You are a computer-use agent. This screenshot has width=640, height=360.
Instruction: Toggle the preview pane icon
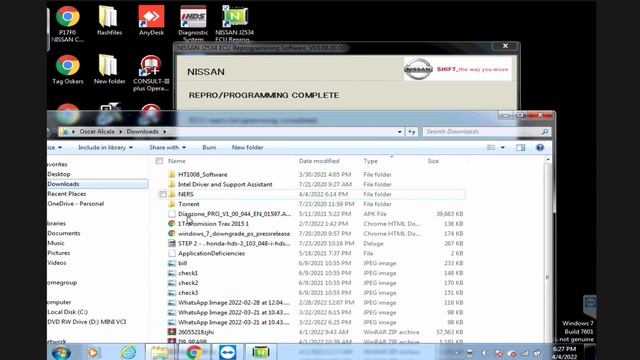tap(520, 147)
